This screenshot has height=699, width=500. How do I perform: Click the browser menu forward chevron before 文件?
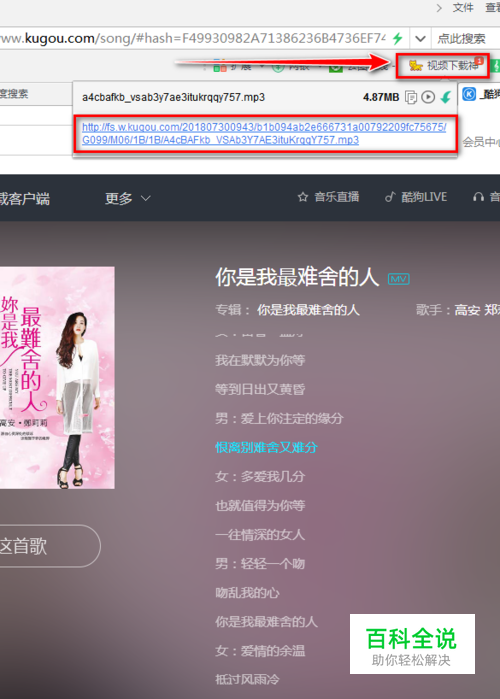coord(439,8)
